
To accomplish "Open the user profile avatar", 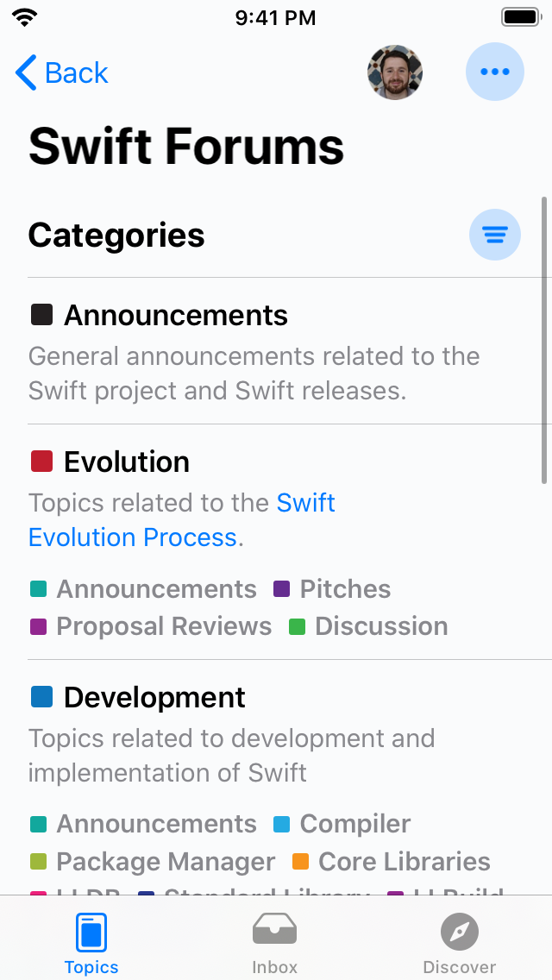I will [x=395, y=72].
